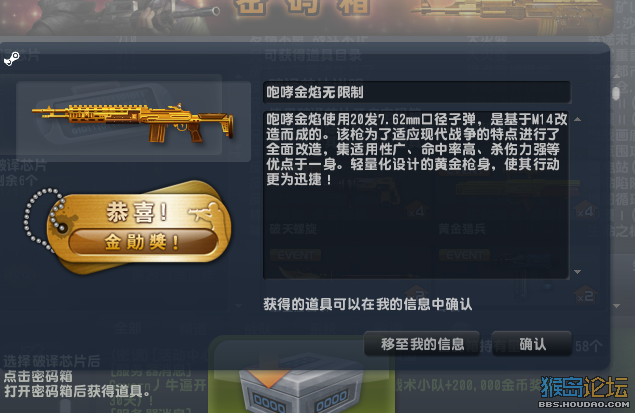
Task: Click the 获得的道具可以在我的信息中确认 notice text
Action: click(x=368, y=304)
